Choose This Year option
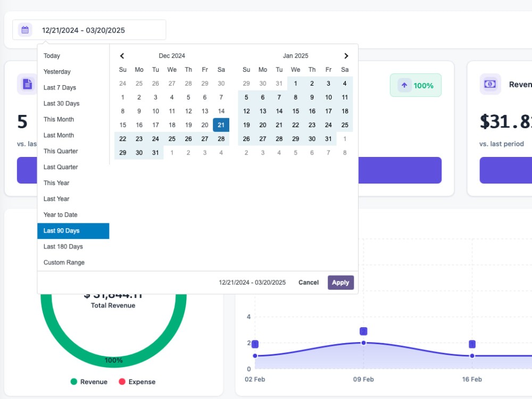The width and height of the screenshot is (532, 399). click(73, 183)
